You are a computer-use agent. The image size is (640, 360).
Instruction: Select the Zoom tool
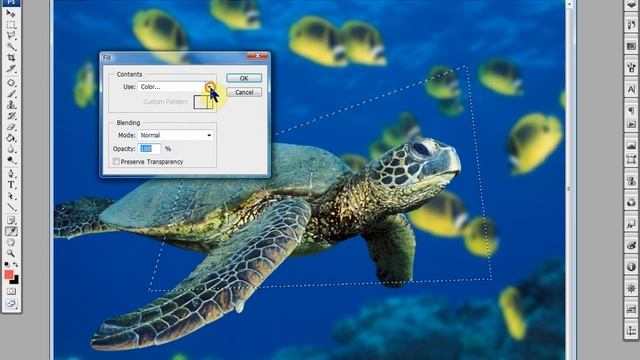(x=11, y=253)
